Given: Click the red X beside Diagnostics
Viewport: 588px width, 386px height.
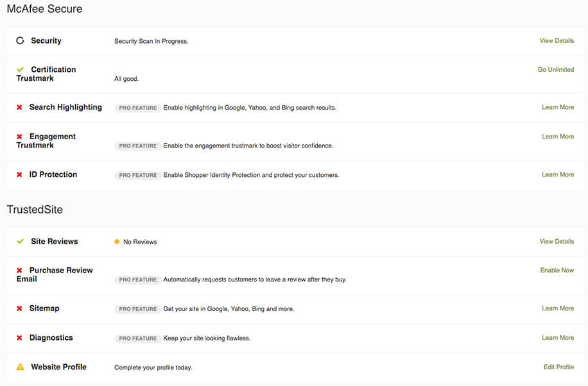Looking at the screenshot, I should pyautogui.click(x=19, y=338).
